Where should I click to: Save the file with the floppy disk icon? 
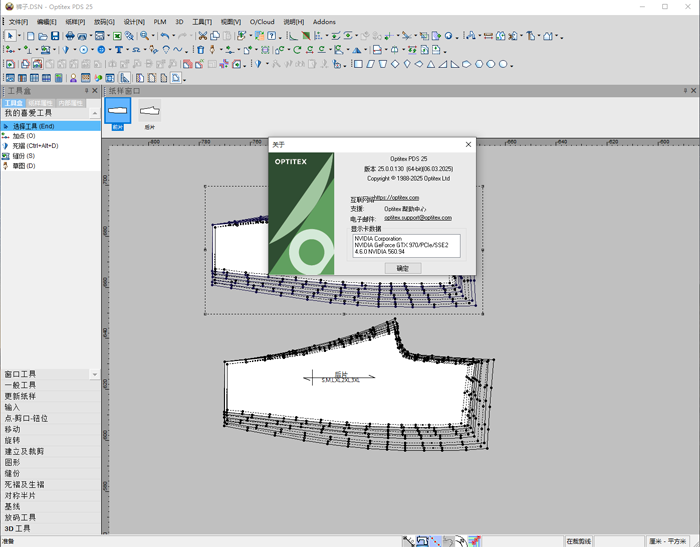(55, 36)
